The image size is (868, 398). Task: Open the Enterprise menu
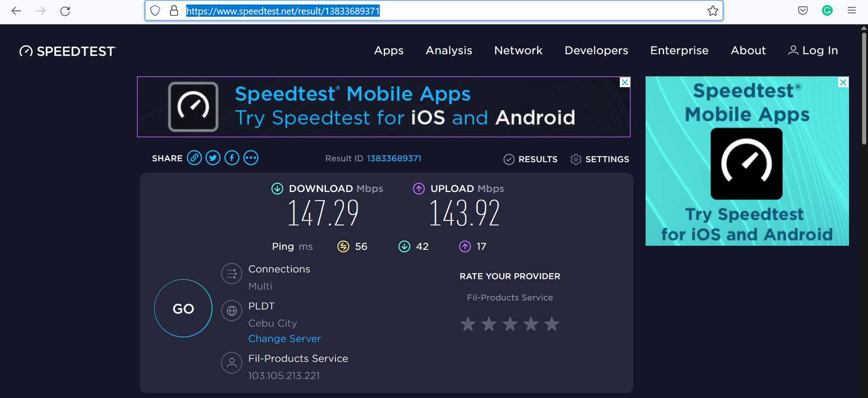click(x=679, y=51)
